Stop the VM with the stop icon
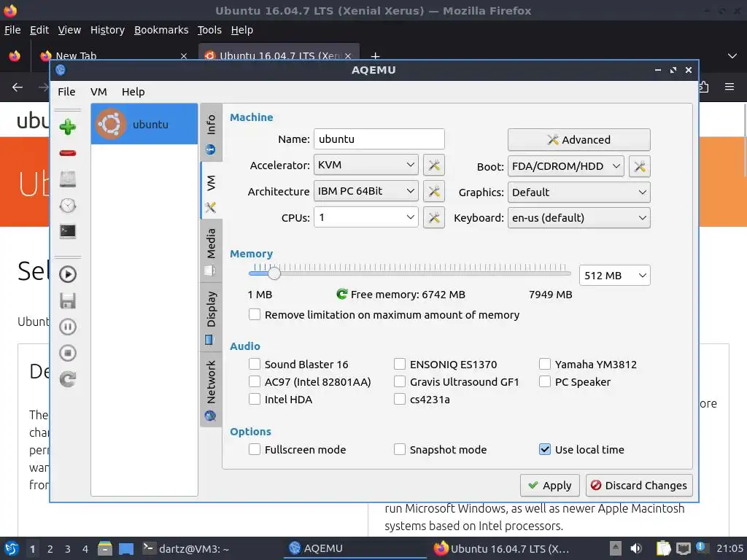Image resolution: width=747 pixels, height=560 pixels. tap(68, 353)
